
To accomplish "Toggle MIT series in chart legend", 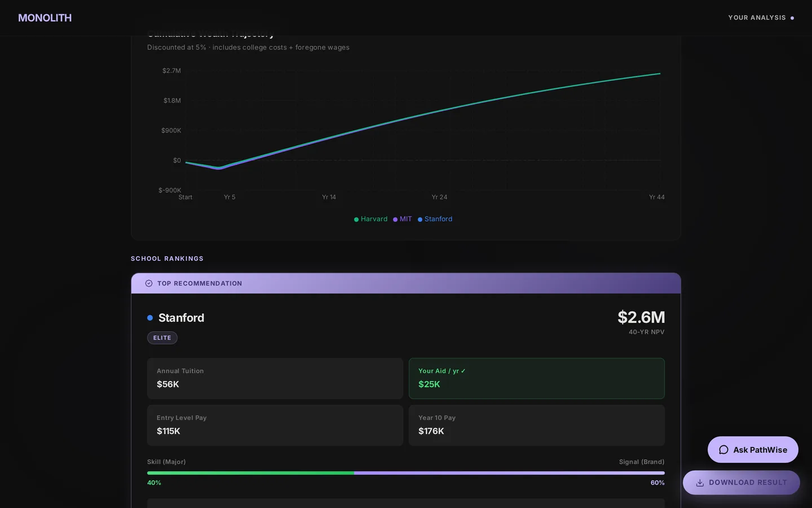I will (x=403, y=219).
